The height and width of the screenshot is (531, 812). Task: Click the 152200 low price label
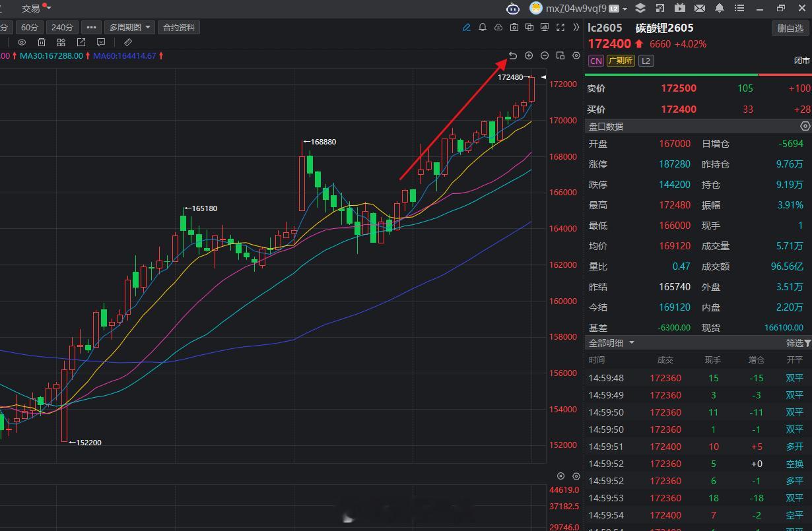[x=89, y=443]
